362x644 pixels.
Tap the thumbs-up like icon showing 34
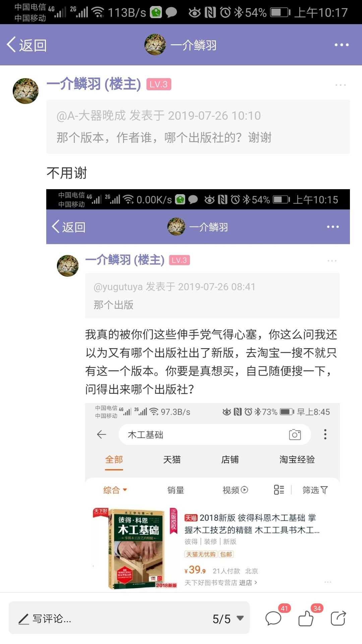tap(306, 618)
